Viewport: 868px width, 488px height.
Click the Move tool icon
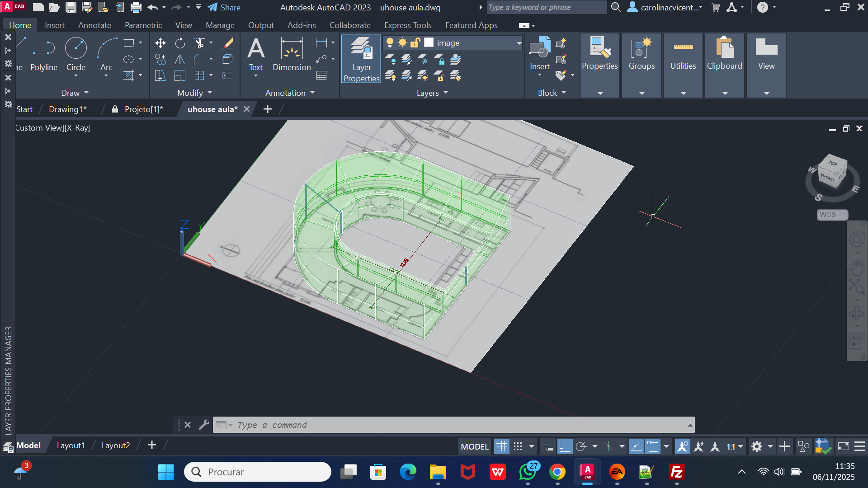[x=160, y=43]
